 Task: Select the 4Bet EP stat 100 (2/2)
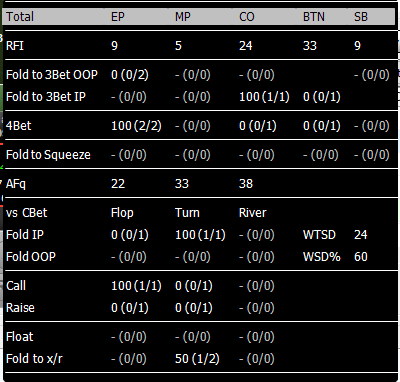136,126
